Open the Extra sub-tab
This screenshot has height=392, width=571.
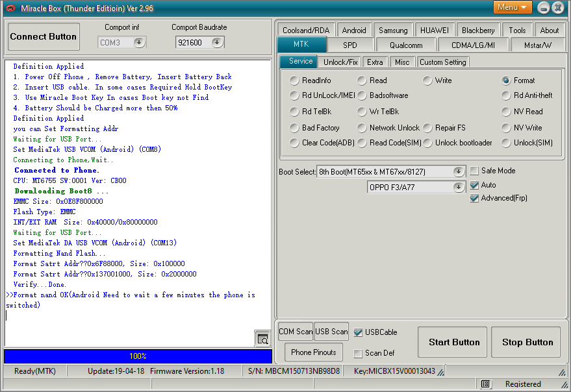click(x=375, y=62)
